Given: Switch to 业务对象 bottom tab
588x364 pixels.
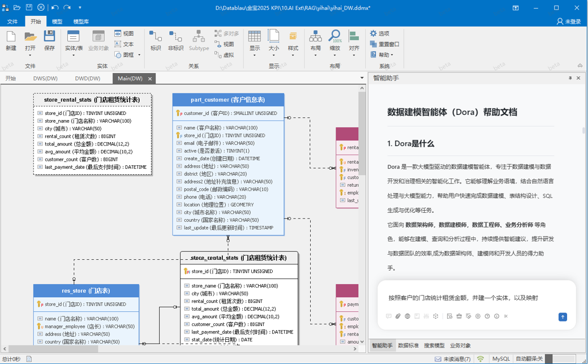Looking at the screenshot, I should 461,346.
